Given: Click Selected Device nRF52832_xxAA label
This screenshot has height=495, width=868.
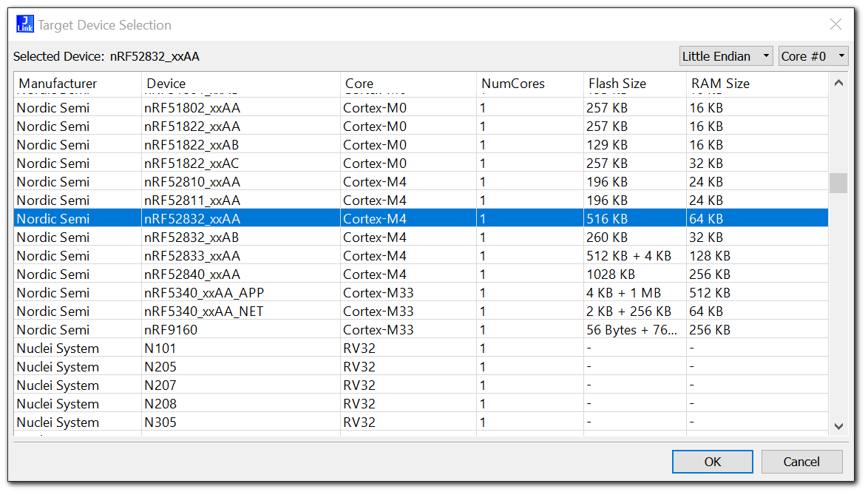Looking at the screenshot, I should (x=106, y=56).
